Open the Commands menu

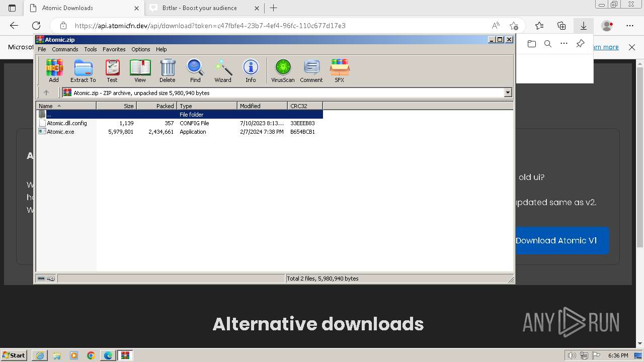coord(65,49)
